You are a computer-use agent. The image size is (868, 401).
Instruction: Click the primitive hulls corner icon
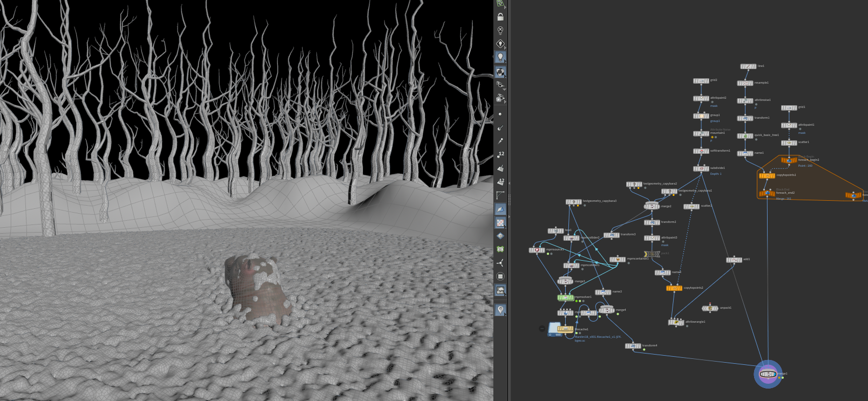tap(500, 195)
